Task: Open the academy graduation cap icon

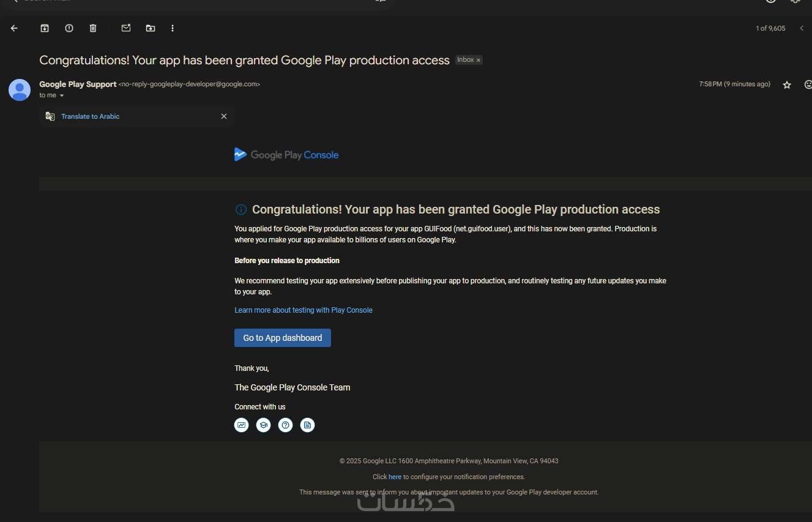Action: pyautogui.click(x=264, y=425)
